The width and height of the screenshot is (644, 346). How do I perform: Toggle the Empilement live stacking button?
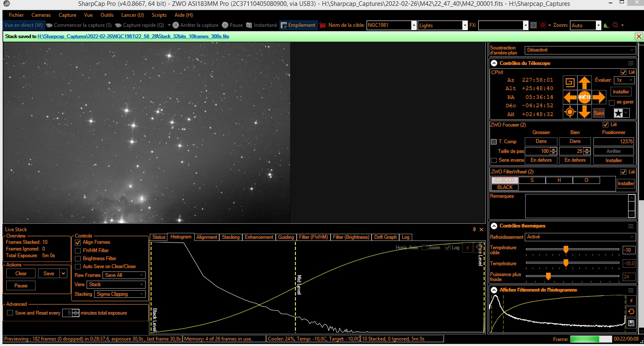pyautogui.click(x=298, y=25)
